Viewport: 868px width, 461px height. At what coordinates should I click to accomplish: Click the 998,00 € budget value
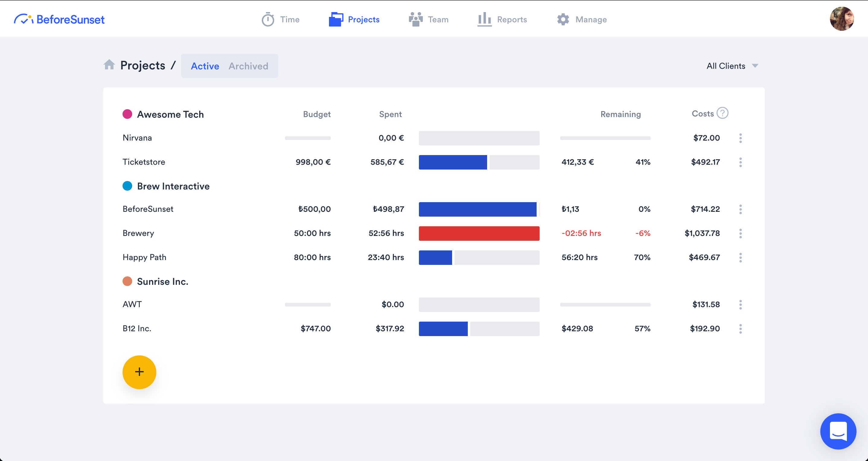(313, 162)
